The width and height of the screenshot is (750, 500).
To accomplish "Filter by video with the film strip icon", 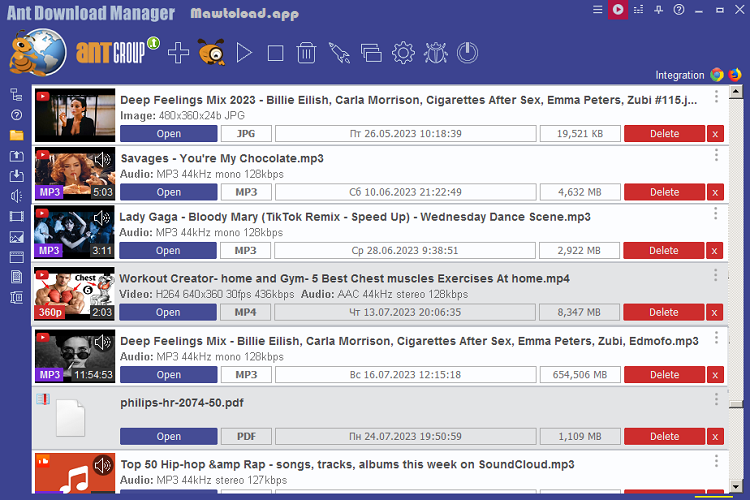I will (x=16, y=217).
